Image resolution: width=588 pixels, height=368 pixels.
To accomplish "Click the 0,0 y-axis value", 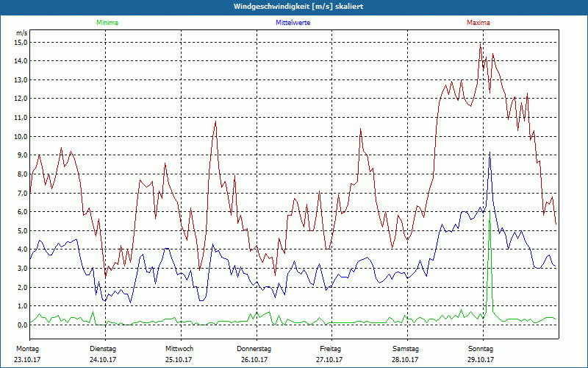I will 23,325.
